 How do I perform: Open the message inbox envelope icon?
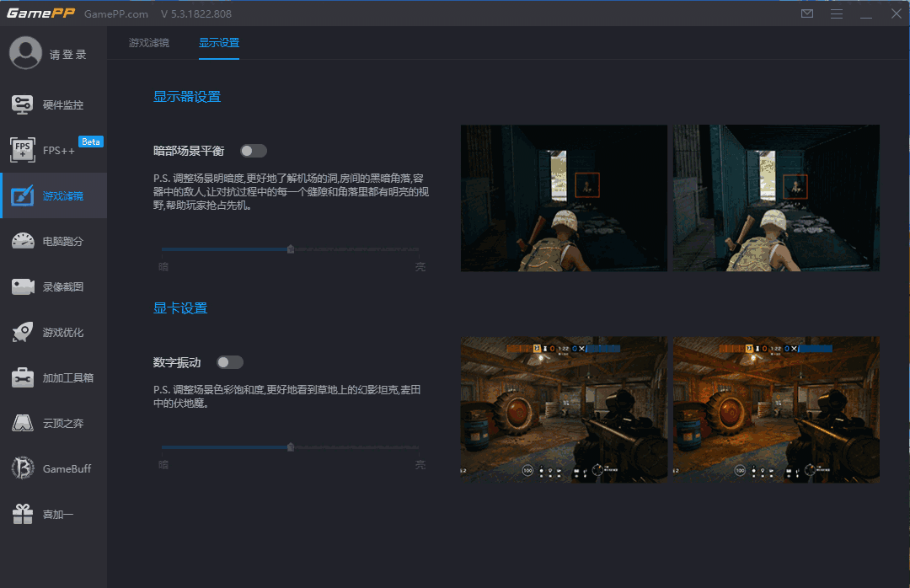point(807,13)
